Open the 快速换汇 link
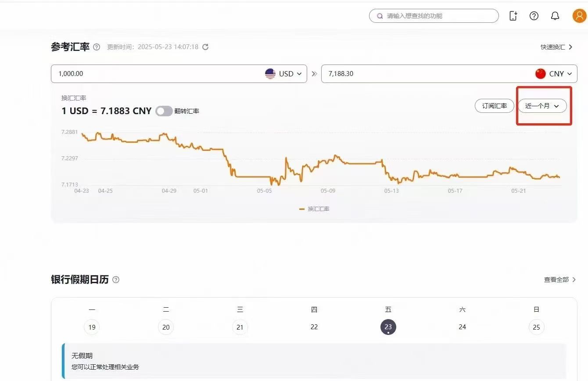Viewport: 588px width, 381px height. (x=556, y=47)
